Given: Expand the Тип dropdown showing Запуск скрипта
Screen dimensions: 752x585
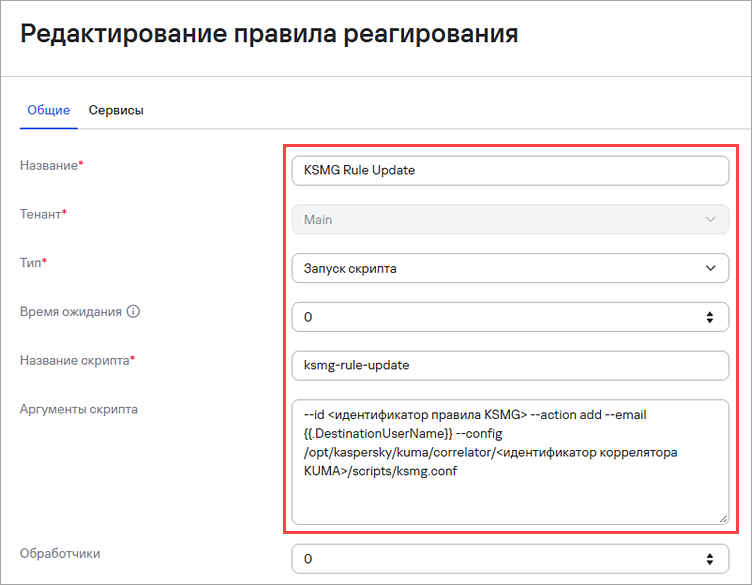Looking at the screenshot, I should [510, 268].
